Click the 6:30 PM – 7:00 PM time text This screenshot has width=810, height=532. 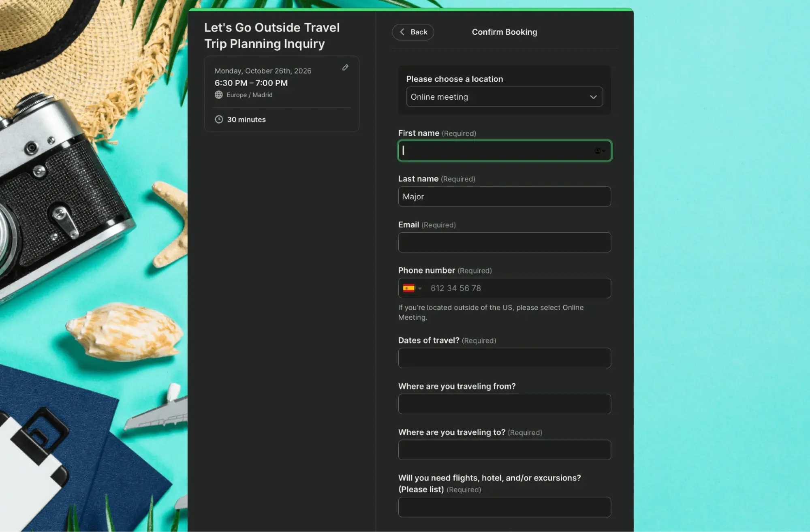click(x=251, y=83)
